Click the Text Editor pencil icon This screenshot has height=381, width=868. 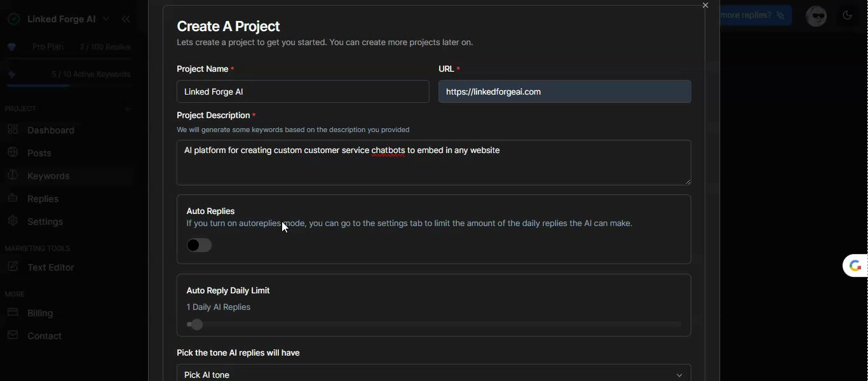(13, 267)
